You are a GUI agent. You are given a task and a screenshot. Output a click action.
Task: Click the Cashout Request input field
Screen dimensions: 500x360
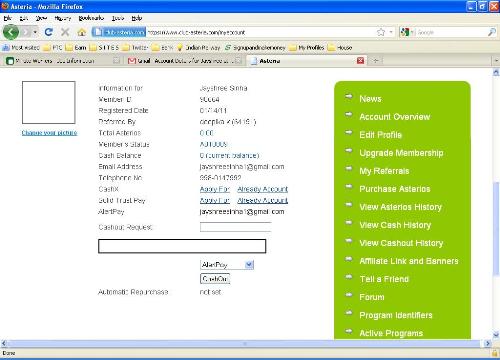coord(235,227)
